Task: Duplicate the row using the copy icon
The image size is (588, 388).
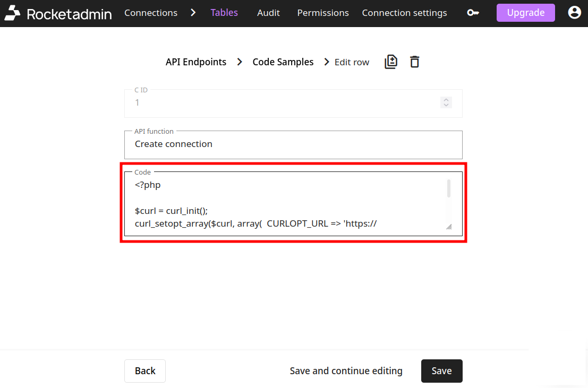Action: 391,62
